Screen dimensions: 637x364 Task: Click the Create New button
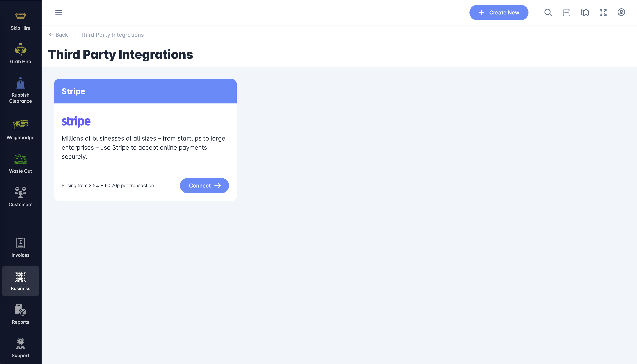point(499,13)
